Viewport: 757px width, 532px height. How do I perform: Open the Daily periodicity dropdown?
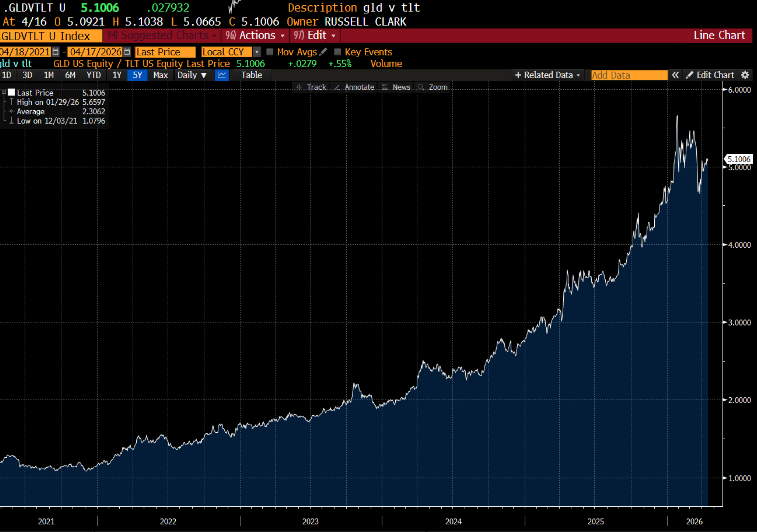click(x=192, y=75)
